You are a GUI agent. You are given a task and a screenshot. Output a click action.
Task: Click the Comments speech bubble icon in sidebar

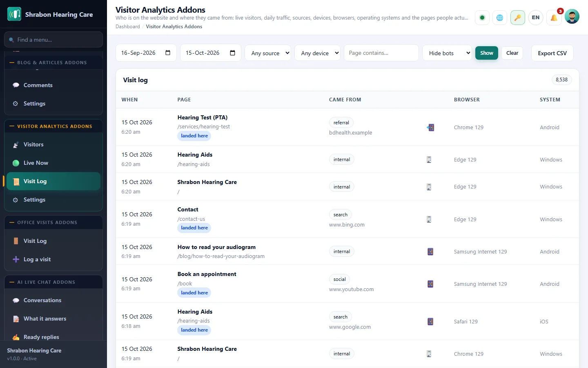[x=16, y=85]
